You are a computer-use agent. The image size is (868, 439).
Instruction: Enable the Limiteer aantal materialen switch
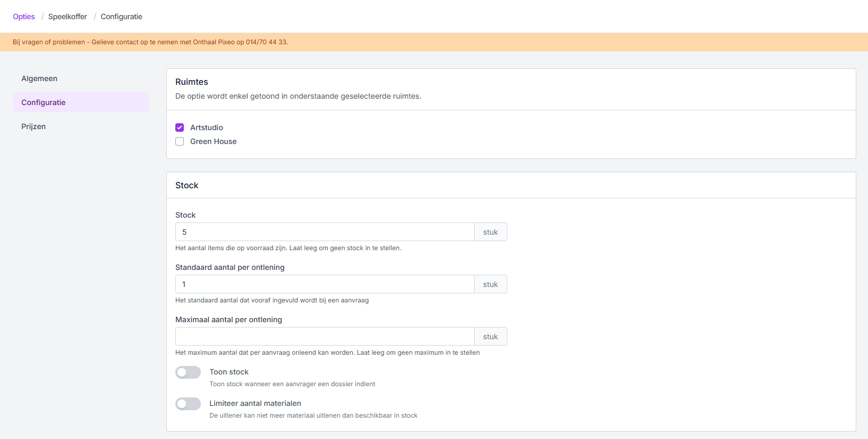[188, 404]
